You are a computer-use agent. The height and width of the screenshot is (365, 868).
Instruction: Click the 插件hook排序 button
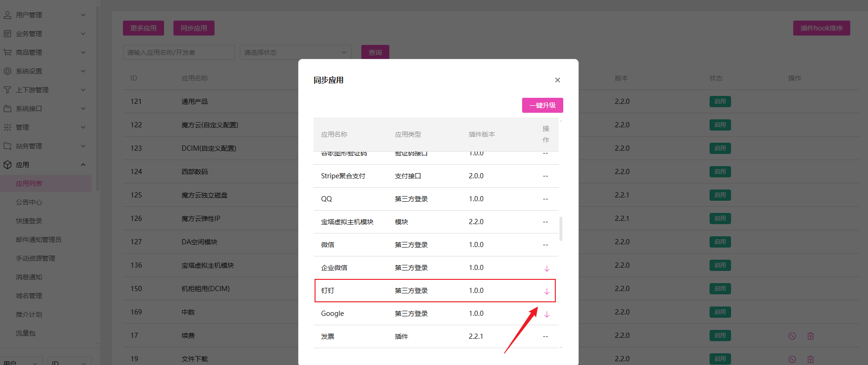click(x=821, y=28)
